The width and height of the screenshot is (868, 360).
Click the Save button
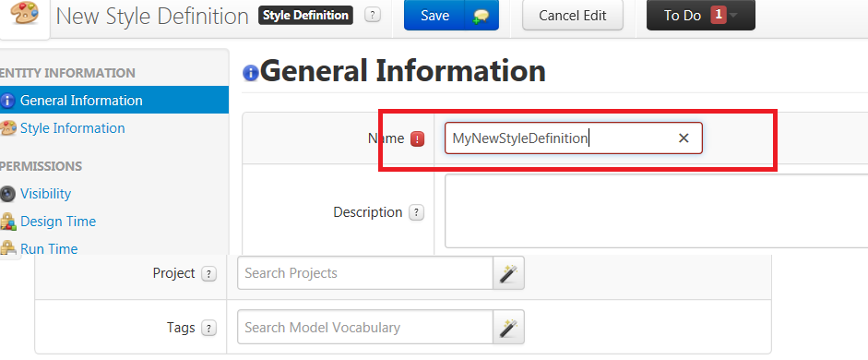pos(434,16)
